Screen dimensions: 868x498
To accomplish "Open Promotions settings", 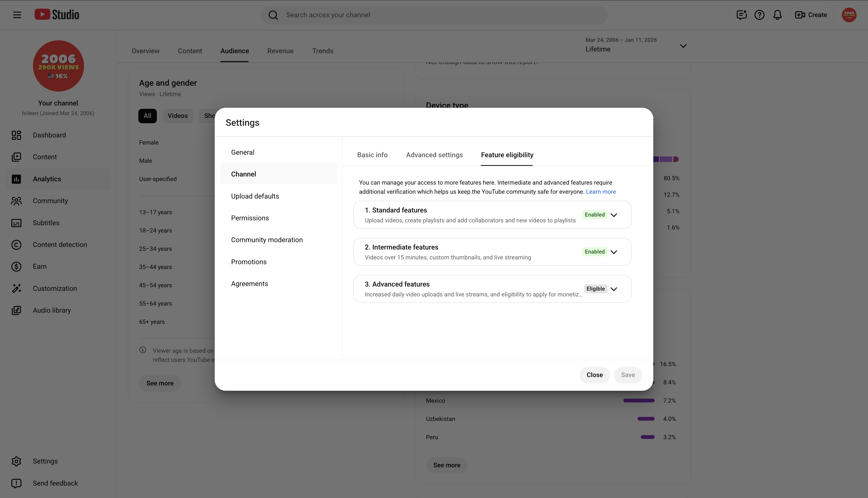I will click(279, 262).
